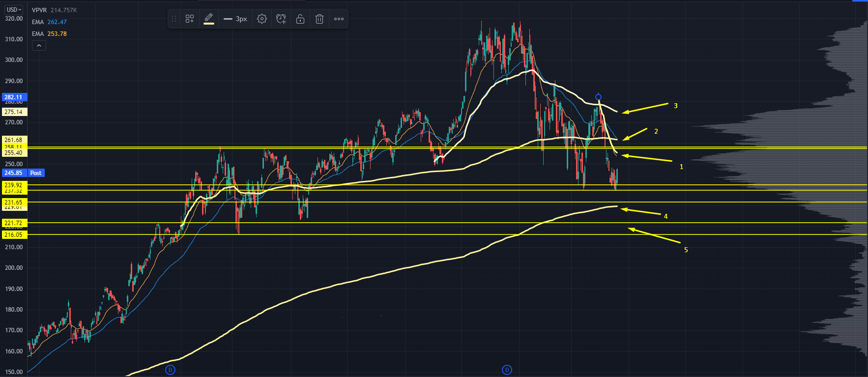Click the 261.68 yellow price label
The image size is (868, 377).
click(14, 140)
